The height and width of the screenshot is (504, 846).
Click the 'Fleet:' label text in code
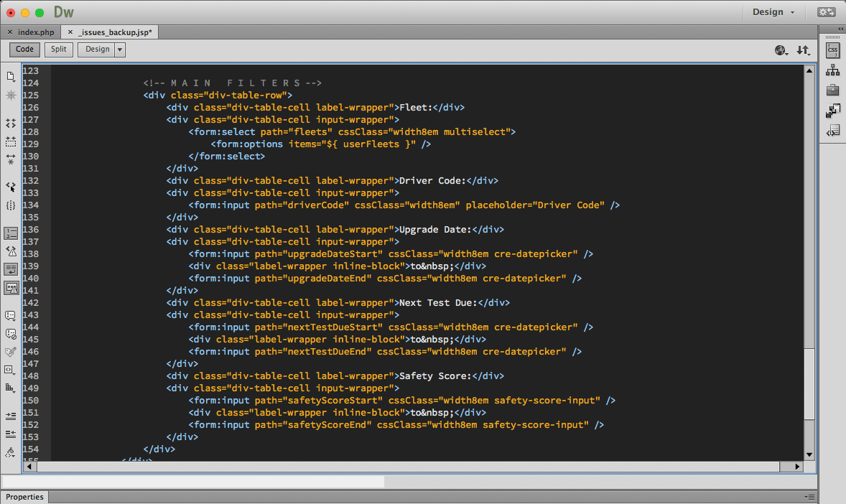tap(415, 108)
